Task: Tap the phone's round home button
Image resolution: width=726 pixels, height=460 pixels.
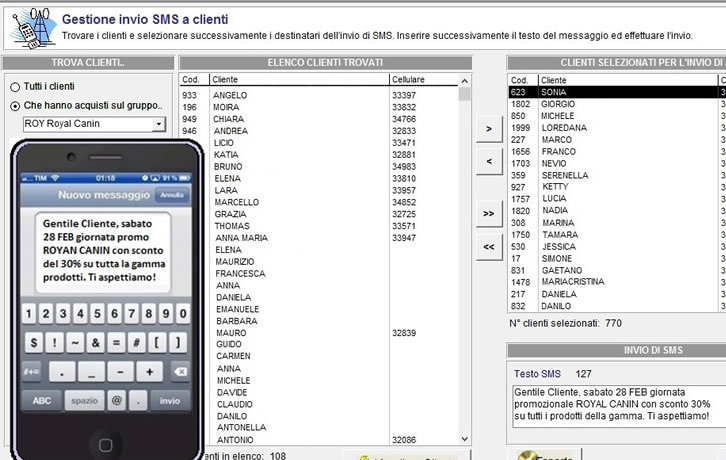Action: coord(106,445)
